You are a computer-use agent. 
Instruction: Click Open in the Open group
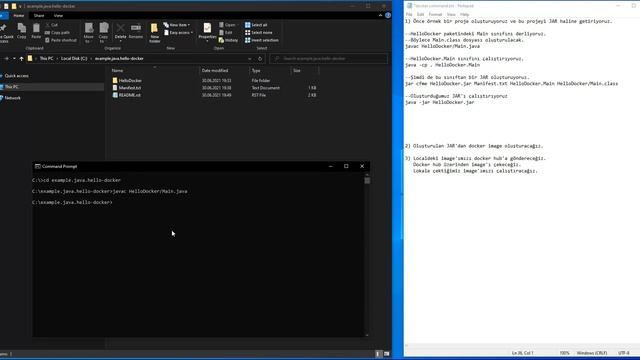click(228, 25)
